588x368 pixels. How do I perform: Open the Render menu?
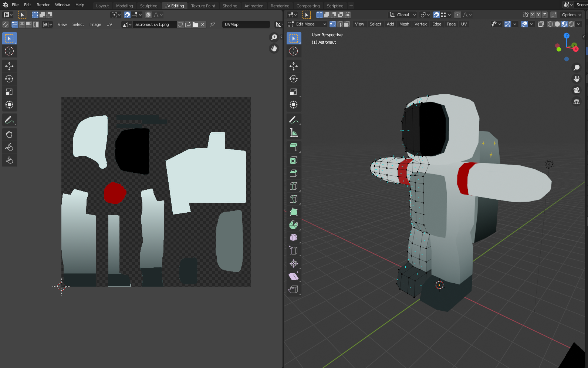coord(43,5)
